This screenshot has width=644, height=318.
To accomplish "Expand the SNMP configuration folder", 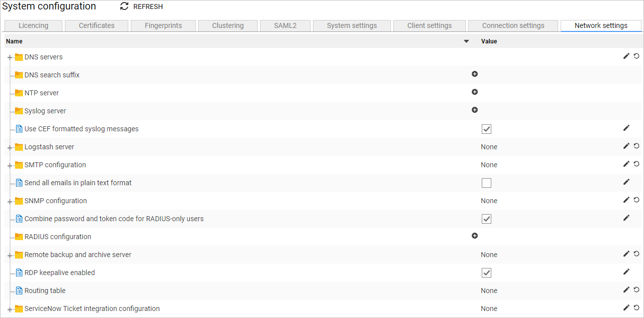I will pos(9,200).
